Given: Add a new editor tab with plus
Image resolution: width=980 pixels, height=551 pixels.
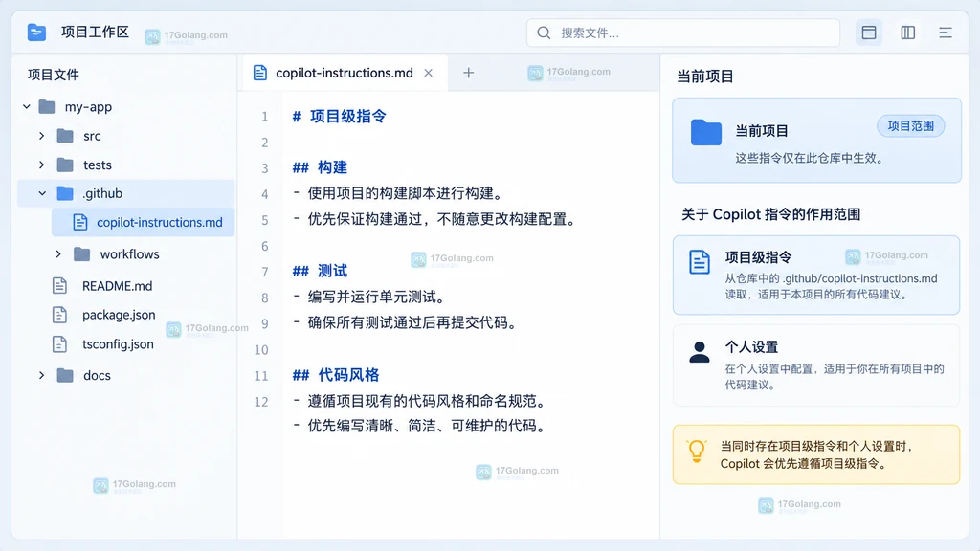Looking at the screenshot, I should tap(468, 73).
